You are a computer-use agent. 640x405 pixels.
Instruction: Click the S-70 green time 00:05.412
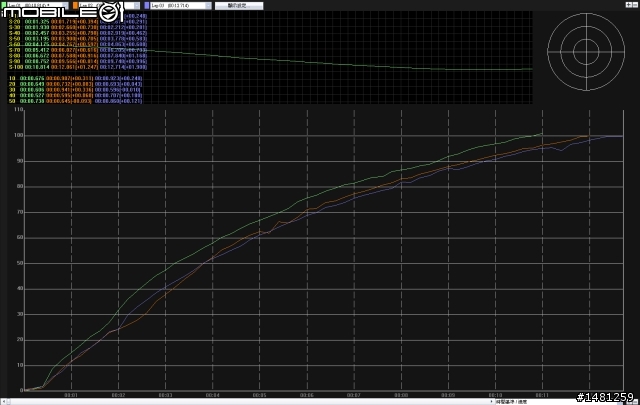coord(37,50)
